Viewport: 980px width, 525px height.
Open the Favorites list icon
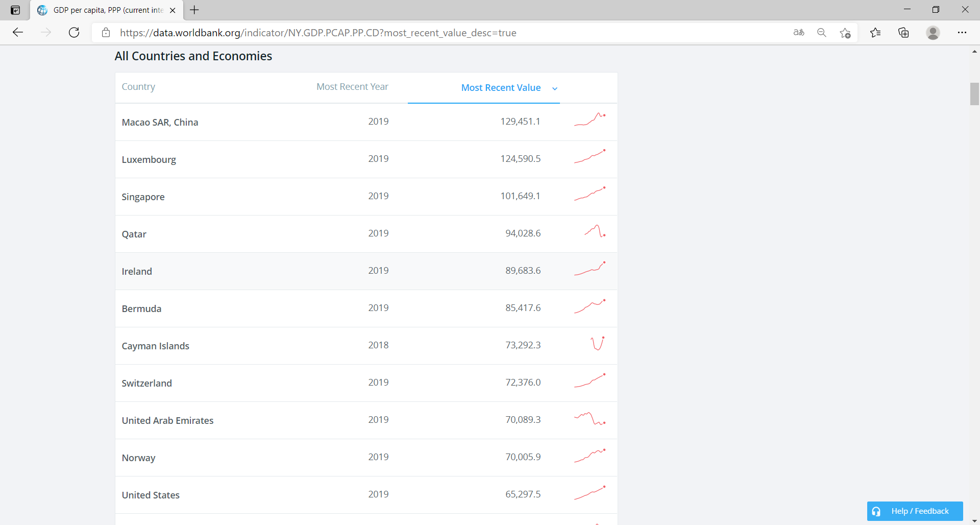pos(875,33)
